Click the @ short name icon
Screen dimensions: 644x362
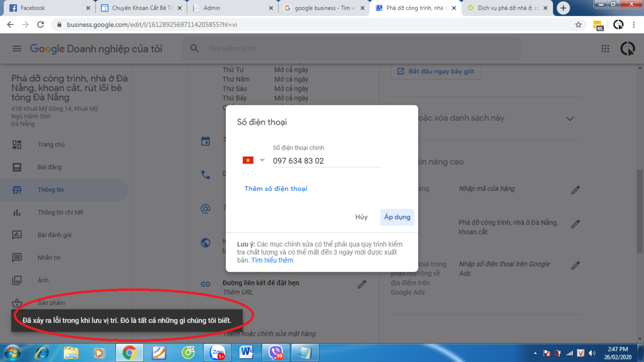(x=206, y=209)
